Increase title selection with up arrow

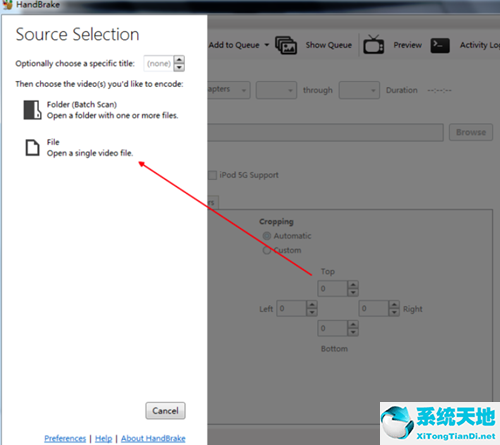point(179,60)
